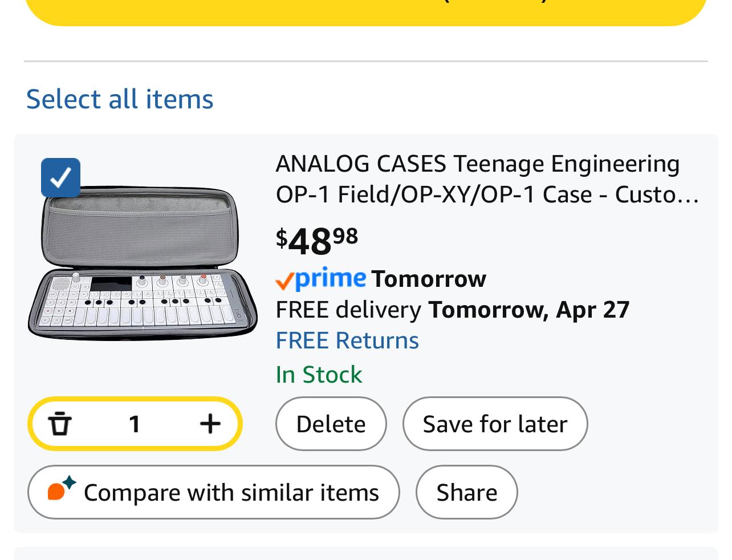Open Compare with similar items
Image resolution: width=732 pixels, height=560 pixels.
tap(213, 492)
